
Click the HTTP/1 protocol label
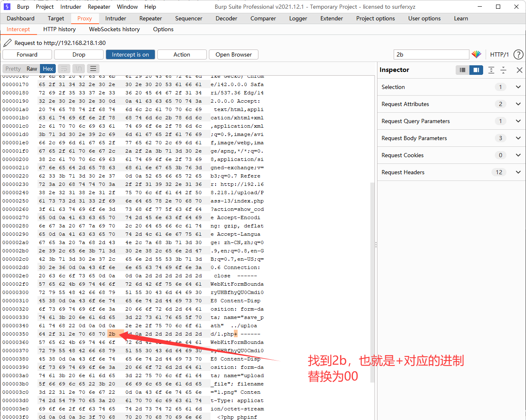pos(499,54)
